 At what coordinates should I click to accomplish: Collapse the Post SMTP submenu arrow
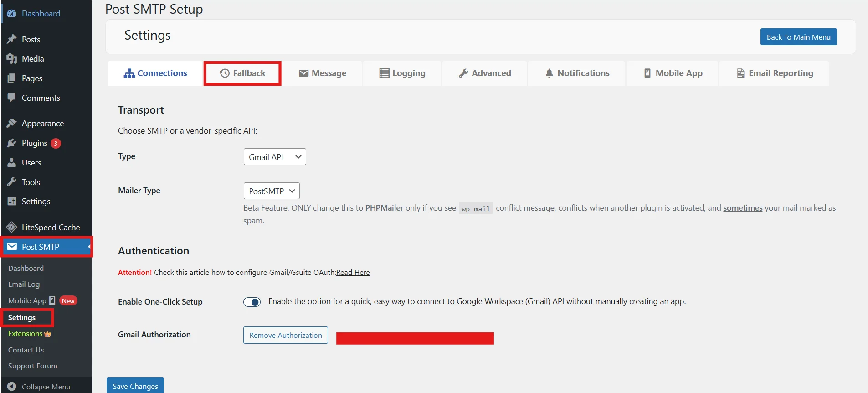coord(89,247)
